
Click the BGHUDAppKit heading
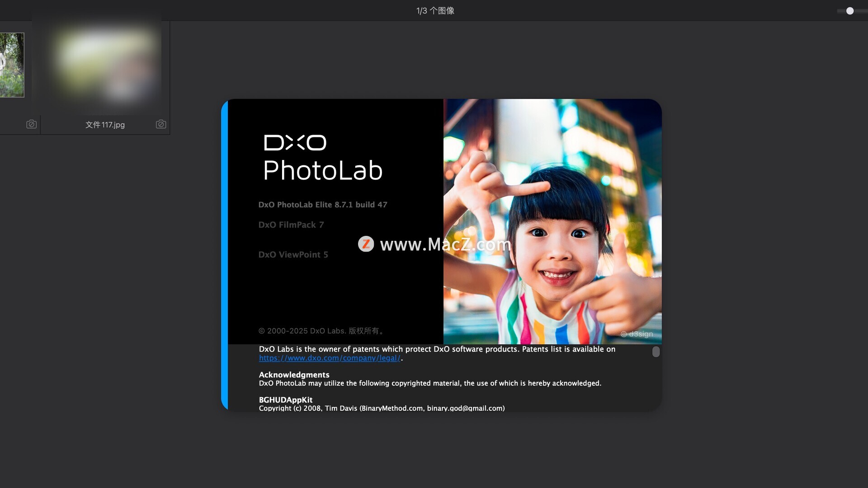tap(285, 400)
